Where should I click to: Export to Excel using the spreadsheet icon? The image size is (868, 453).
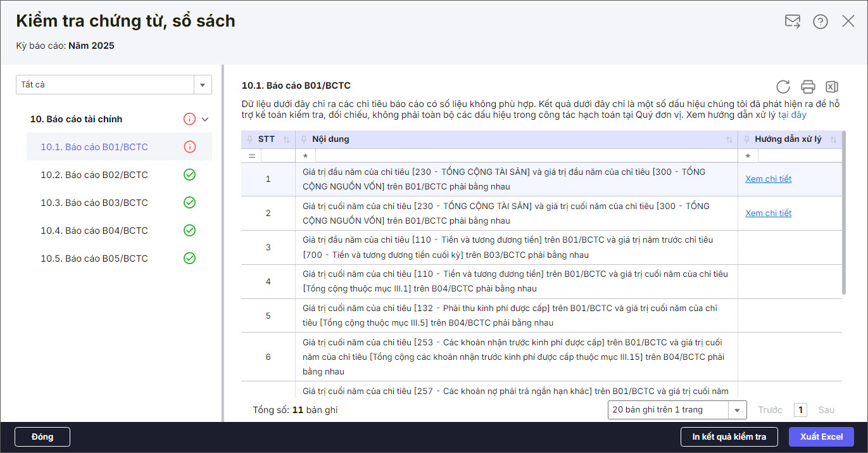pyautogui.click(x=832, y=87)
